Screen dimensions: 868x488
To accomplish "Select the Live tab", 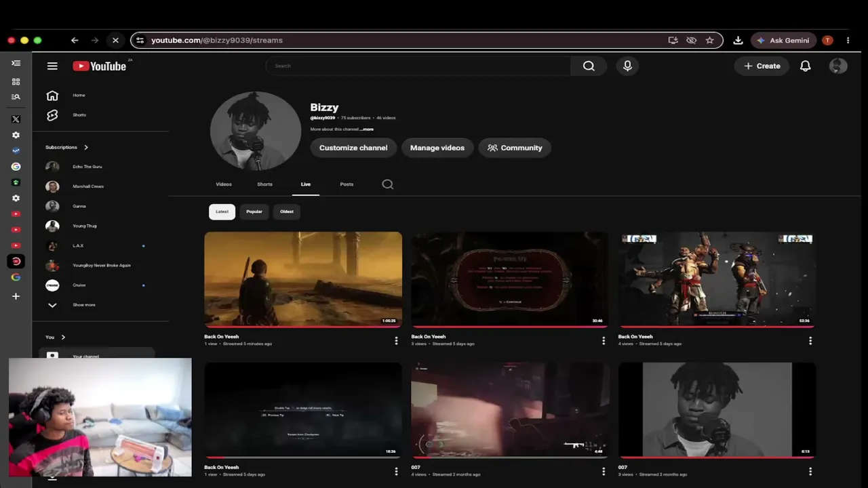I will tap(306, 184).
